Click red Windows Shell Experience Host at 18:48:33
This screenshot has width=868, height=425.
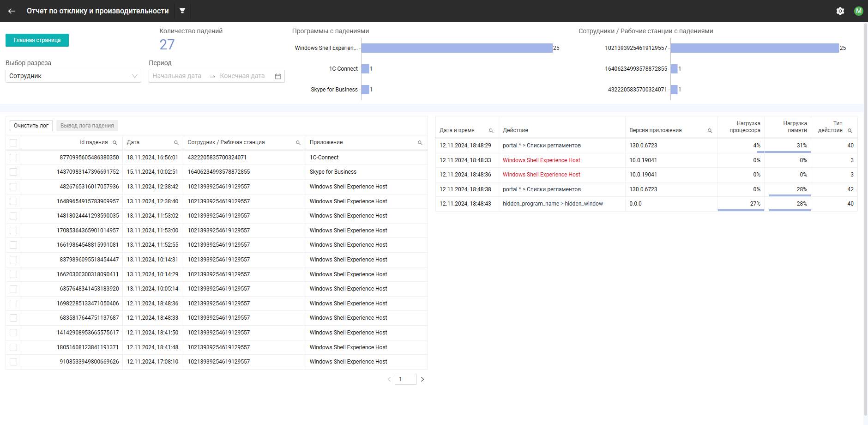coord(541,160)
